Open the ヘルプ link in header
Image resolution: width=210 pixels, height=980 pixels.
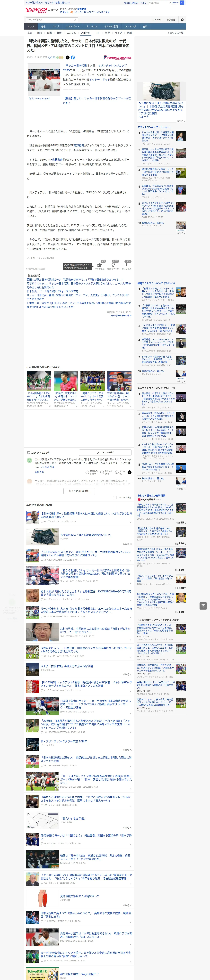(x=143, y=3)
